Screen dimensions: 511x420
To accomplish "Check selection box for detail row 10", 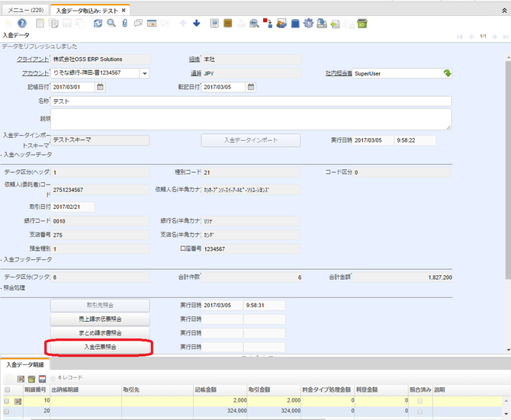I will pyautogui.click(x=7, y=401).
